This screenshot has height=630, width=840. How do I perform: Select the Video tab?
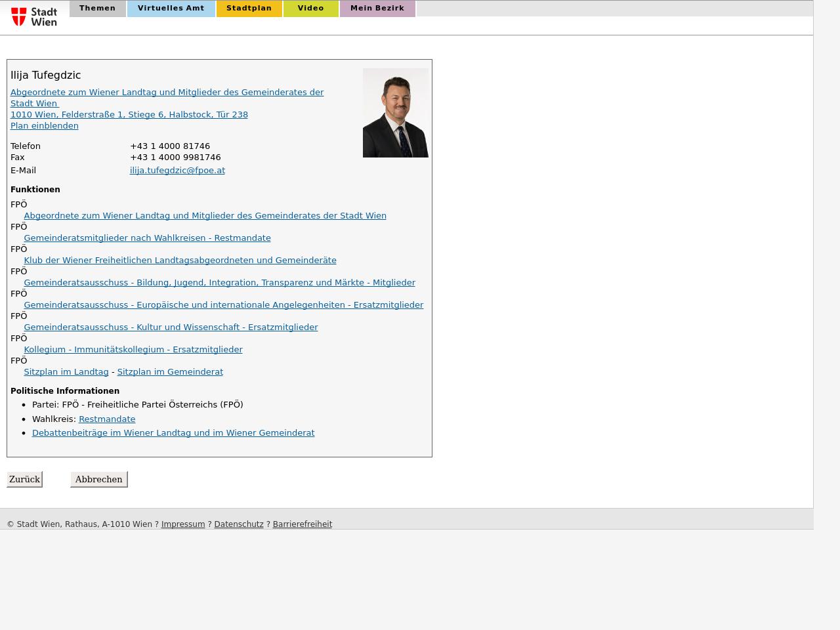pyautogui.click(x=310, y=9)
